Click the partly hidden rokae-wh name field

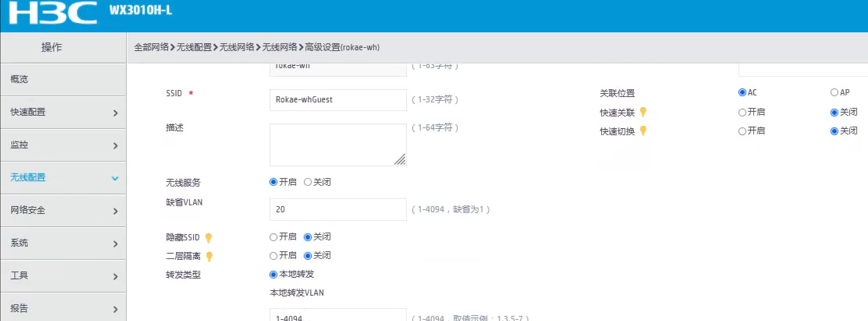tap(338, 70)
